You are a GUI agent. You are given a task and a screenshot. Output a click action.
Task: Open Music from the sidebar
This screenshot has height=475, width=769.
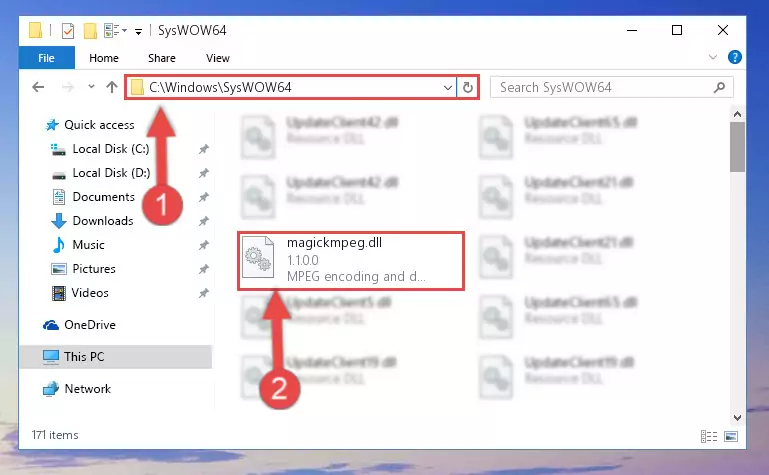(x=88, y=245)
